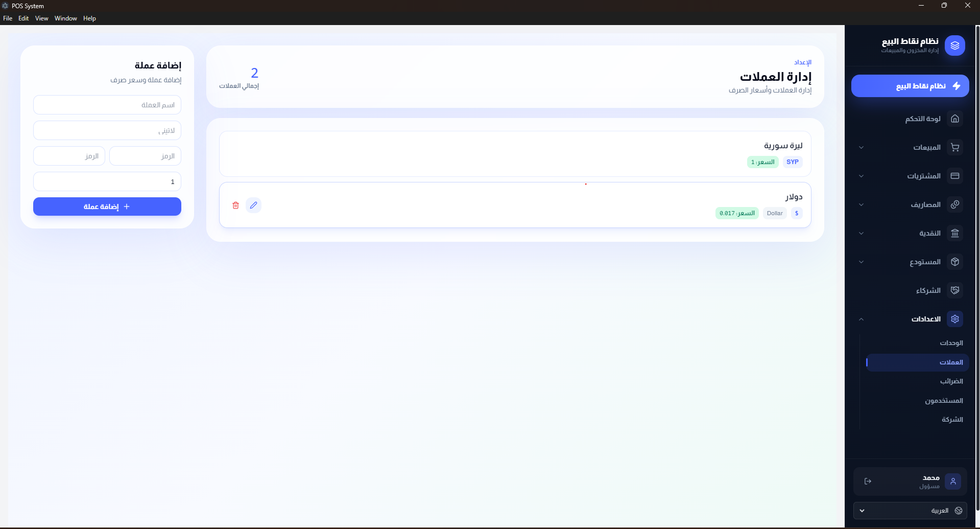Expand the المشتريات section chevron
The image size is (980, 529).
tap(862, 176)
